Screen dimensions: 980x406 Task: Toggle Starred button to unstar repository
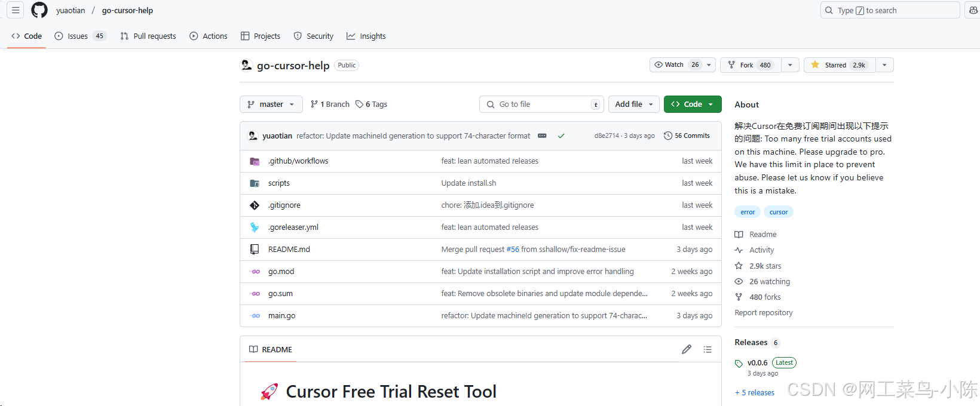pyautogui.click(x=840, y=65)
